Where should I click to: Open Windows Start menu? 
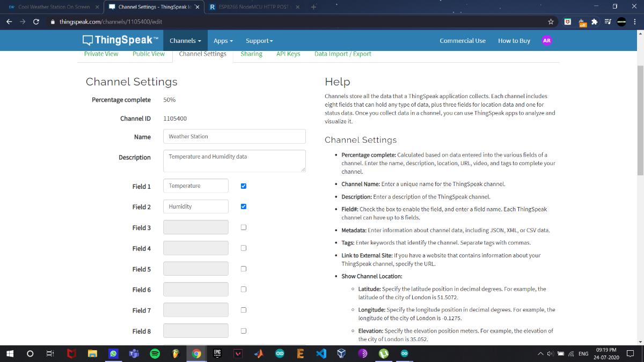coord(10,353)
